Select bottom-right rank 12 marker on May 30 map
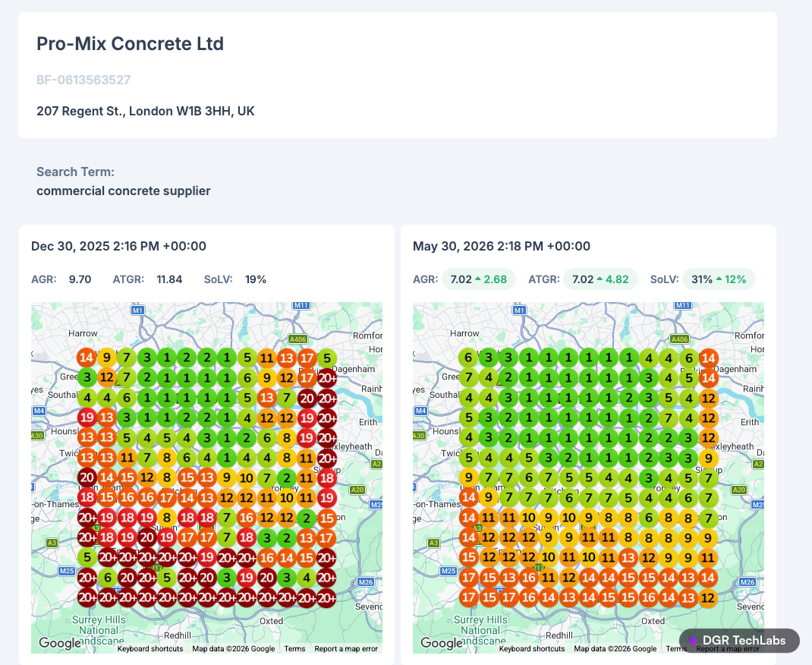Viewport: 812px width, 665px height. pyautogui.click(x=708, y=597)
